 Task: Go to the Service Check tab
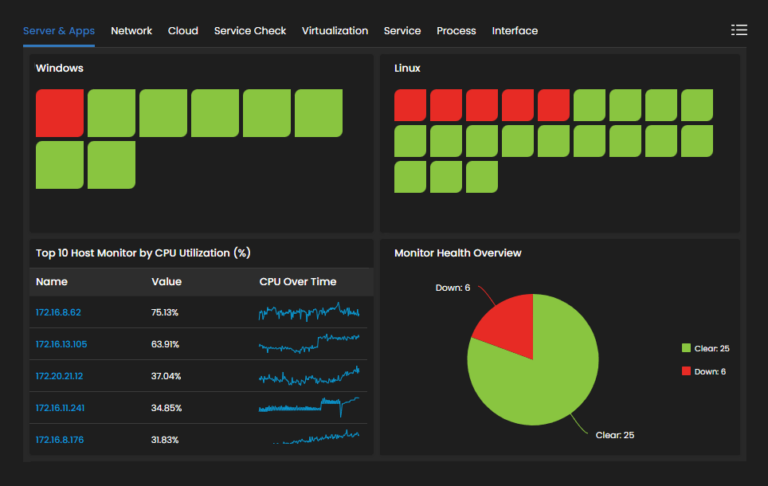click(x=250, y=31)
